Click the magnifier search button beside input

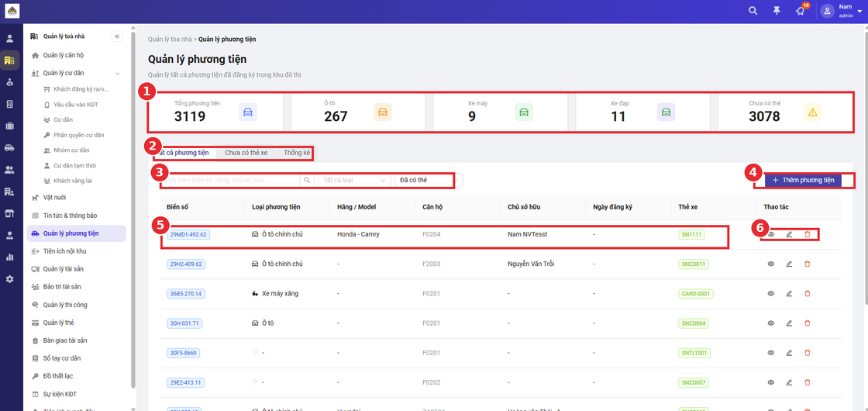(x=307, y=180)
